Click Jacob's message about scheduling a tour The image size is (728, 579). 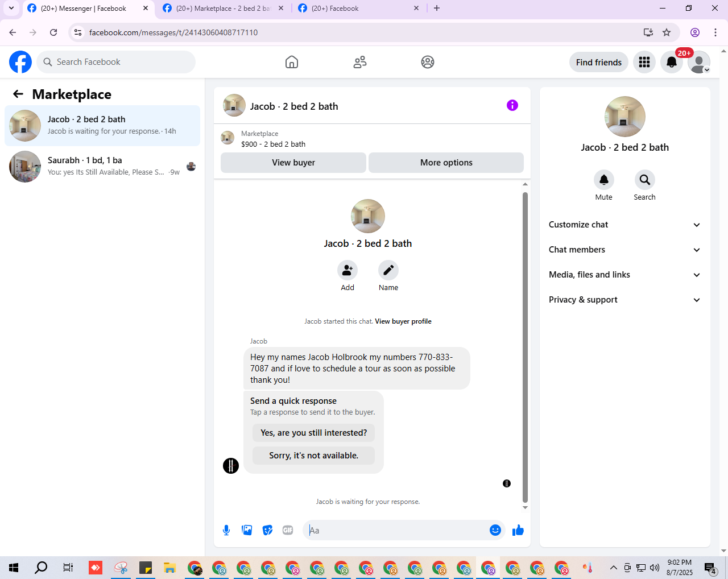[x=357, y=369]
